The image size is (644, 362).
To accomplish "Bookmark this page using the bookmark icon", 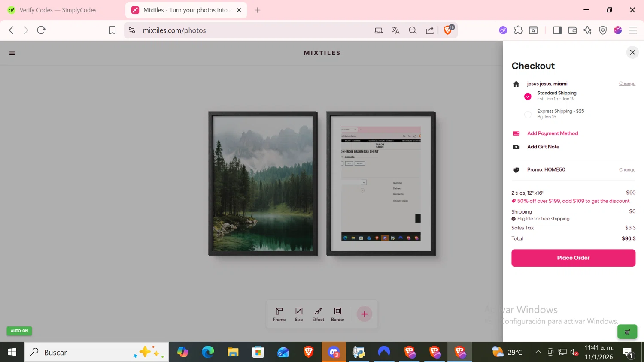I will (112, 30).
